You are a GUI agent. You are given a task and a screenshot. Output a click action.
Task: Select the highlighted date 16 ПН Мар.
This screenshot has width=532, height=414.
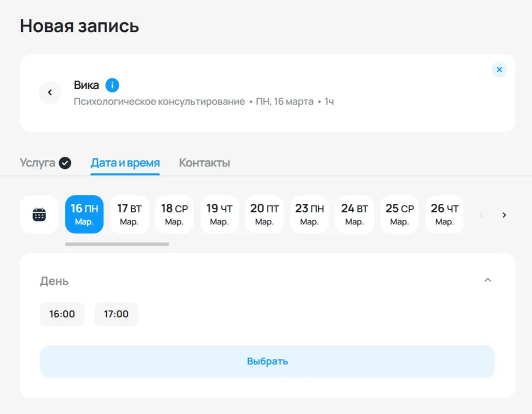pyautogui.click(x=84, y=214)
